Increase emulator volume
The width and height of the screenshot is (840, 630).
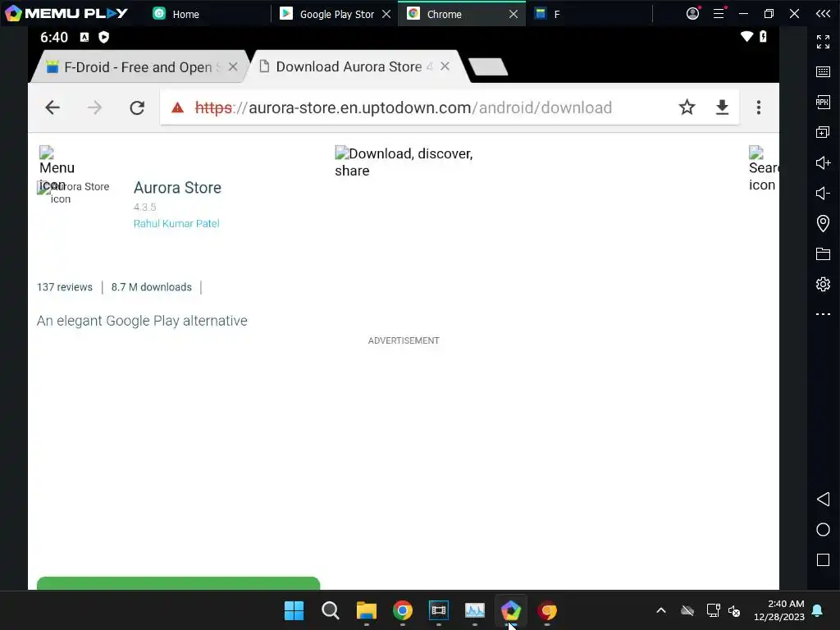pos(823,163)
